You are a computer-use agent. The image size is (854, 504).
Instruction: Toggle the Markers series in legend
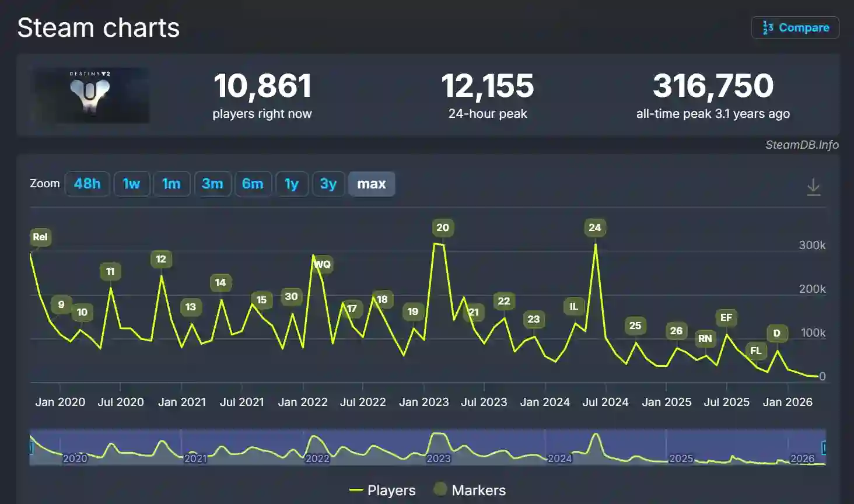[x=470, y=491]
